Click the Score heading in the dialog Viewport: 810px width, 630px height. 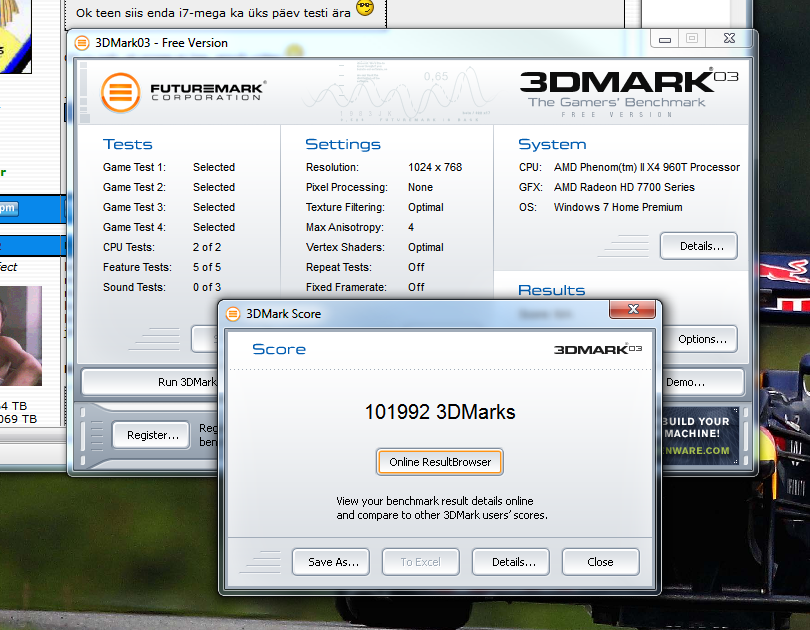click(x=279, y=349)
